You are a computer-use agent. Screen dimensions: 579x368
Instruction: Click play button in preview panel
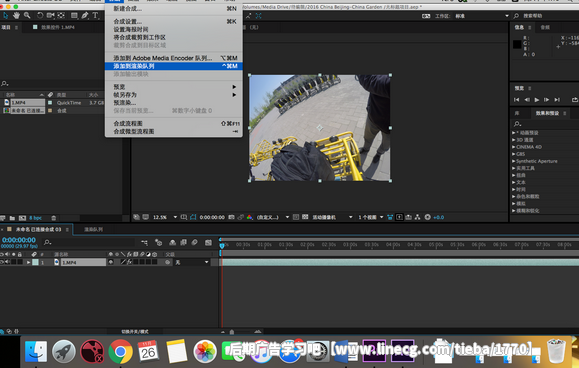click(537, 100)
